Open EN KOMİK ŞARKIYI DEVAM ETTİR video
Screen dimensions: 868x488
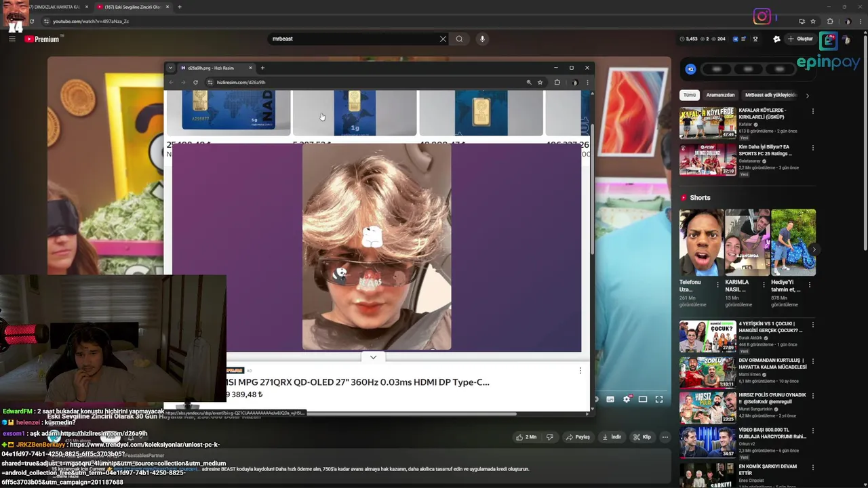[707, 474]
